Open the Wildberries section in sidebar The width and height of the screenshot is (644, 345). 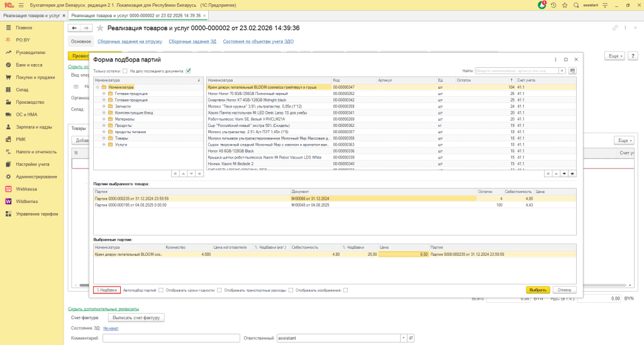[27, 201]
